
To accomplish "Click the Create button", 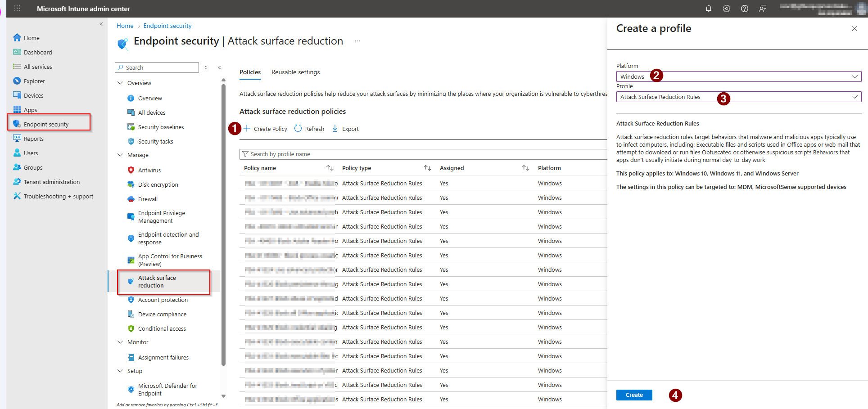I will (634, 395).
